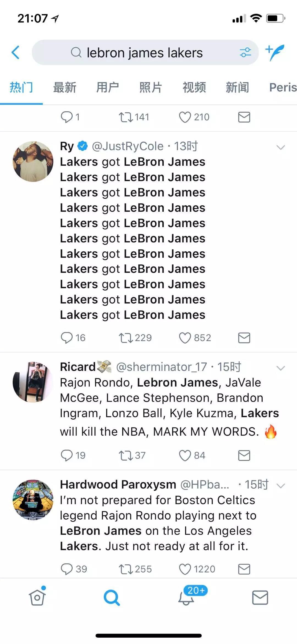The width and height of the screenshot is (297, 644).
Task: Like Ricard's tweet with 84 likes
Action: (185, 455)
